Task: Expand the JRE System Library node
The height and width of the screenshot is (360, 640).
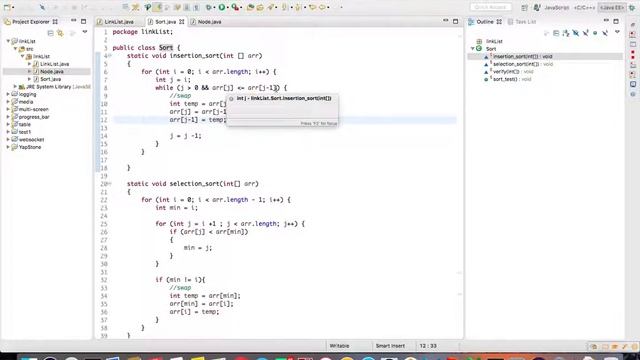Action: [16, 87]
